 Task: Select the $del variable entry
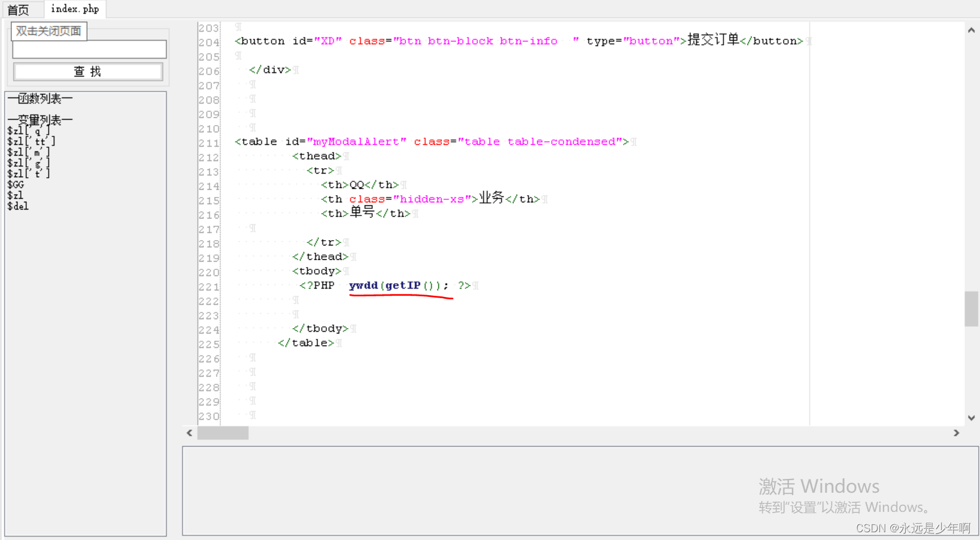point(17,206)
